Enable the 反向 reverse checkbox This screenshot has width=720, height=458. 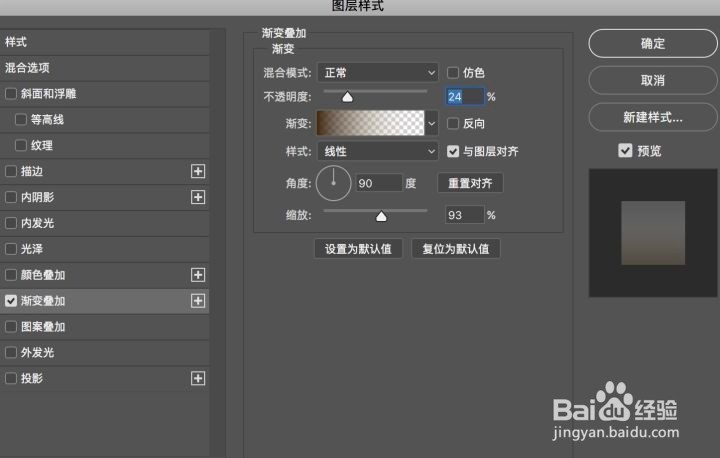point(453,124)
